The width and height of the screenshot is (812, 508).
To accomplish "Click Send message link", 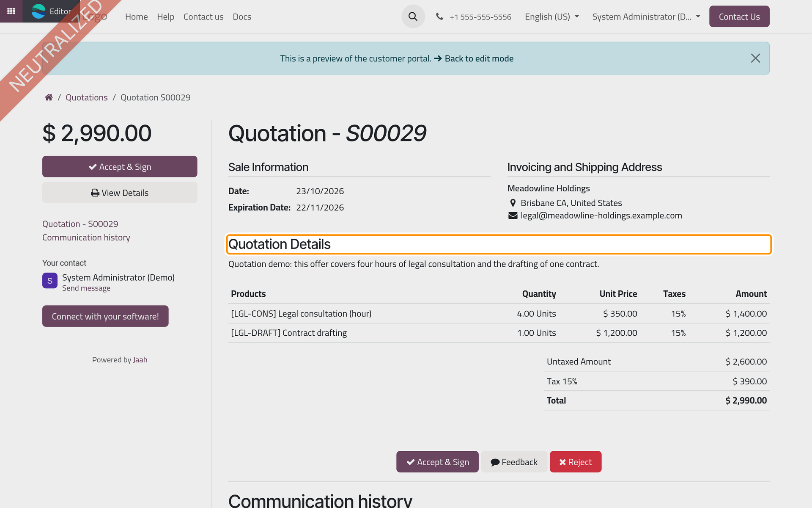I will tap(86, 288).
